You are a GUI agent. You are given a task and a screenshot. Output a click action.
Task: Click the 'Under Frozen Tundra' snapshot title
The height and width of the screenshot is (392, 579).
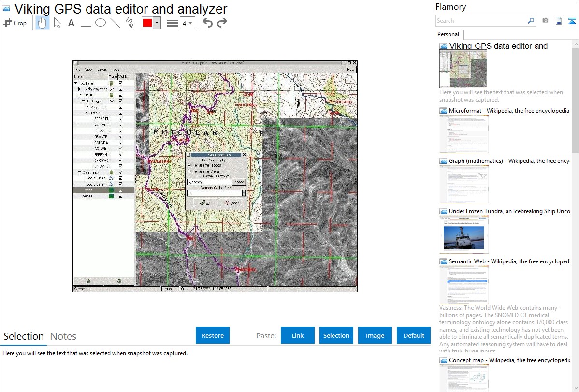(509, 211)
